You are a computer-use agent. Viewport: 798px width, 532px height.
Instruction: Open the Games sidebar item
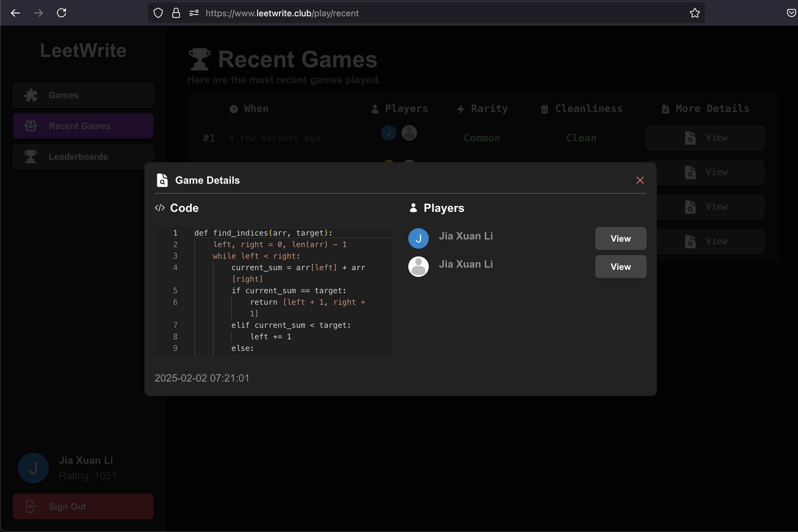(83, 95)
